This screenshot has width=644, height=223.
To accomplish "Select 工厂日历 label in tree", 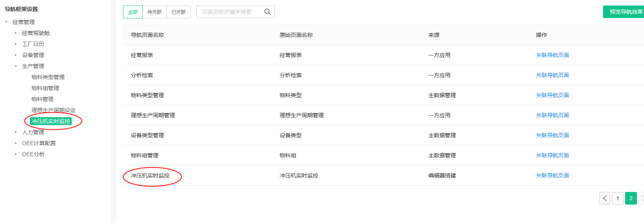I will tap(33, 44).
